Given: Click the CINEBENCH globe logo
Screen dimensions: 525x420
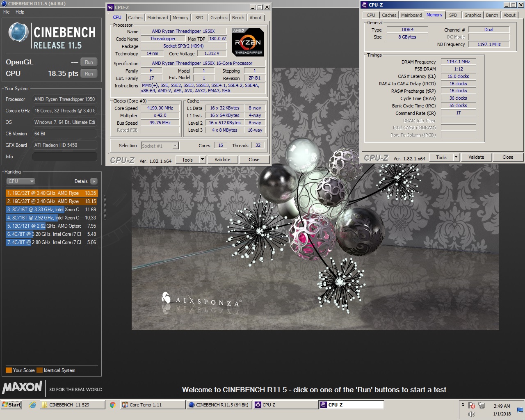Looking at the screenshot, I should [x=18, y=33].
